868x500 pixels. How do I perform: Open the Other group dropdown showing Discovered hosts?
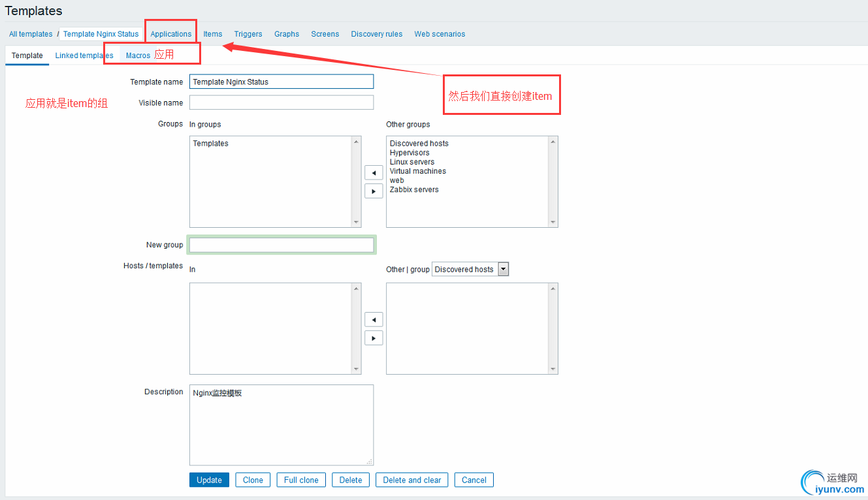[x=470, y=269]
